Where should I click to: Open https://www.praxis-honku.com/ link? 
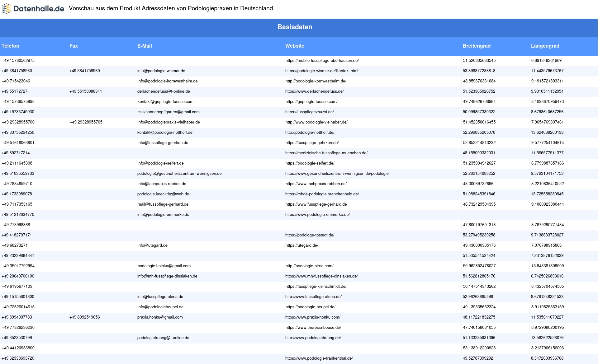(313, 317)
